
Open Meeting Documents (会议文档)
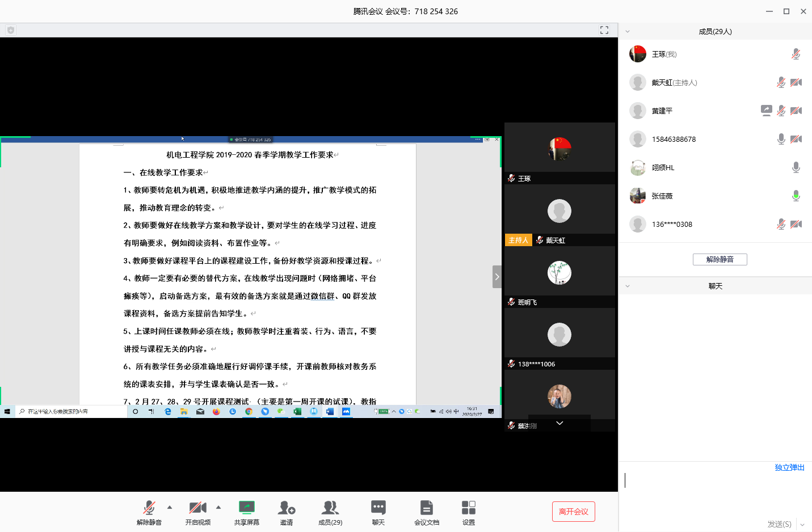click(x=427, y=508)
